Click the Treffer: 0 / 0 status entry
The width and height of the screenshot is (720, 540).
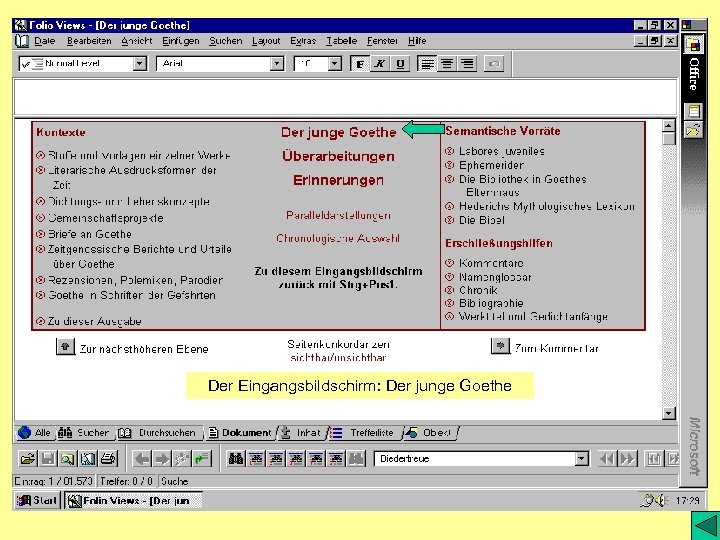126,481
